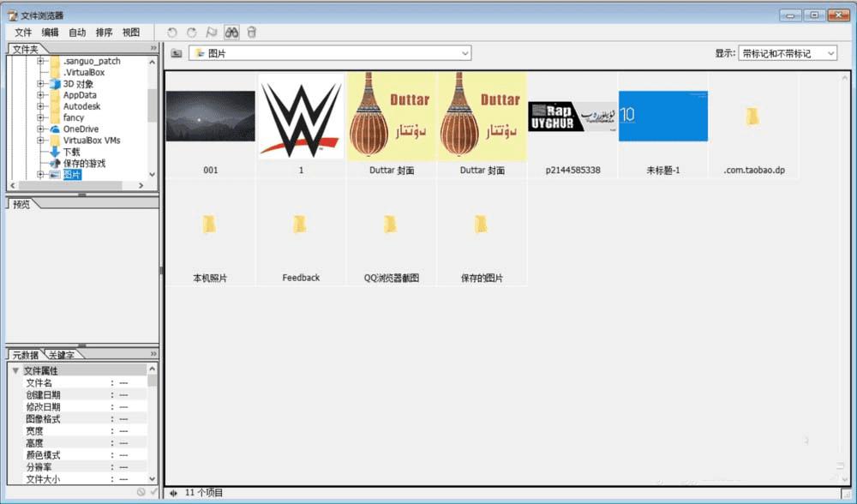857x504 pixels.
Task: Click the binoculars search icon
Action: pyautogui.click(x=231, y=33)
